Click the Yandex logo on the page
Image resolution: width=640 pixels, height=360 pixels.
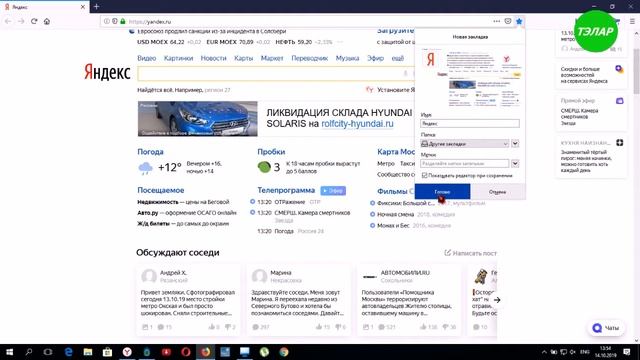(107, 72)
